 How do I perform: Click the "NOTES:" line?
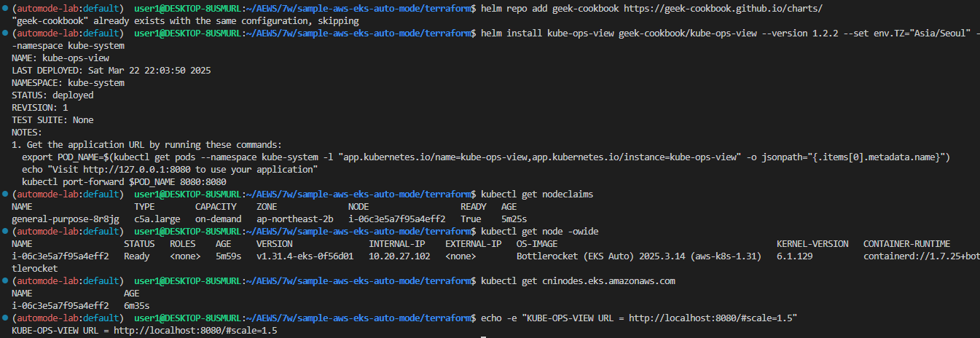27,133
